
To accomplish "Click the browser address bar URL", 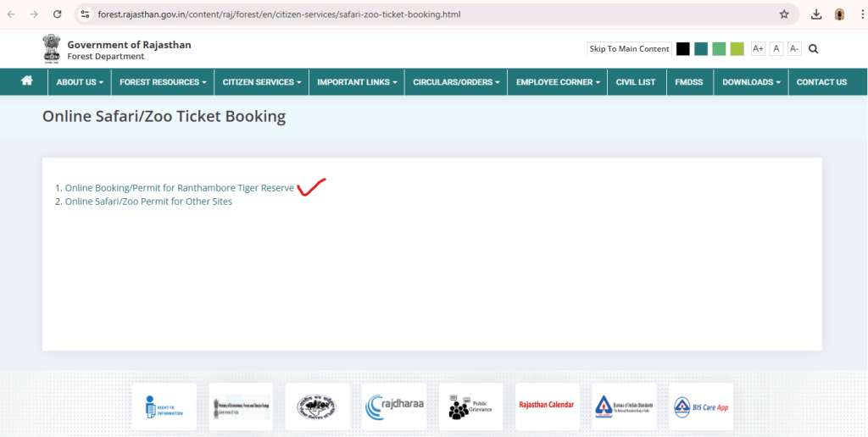I will click(x=280, y=14).
